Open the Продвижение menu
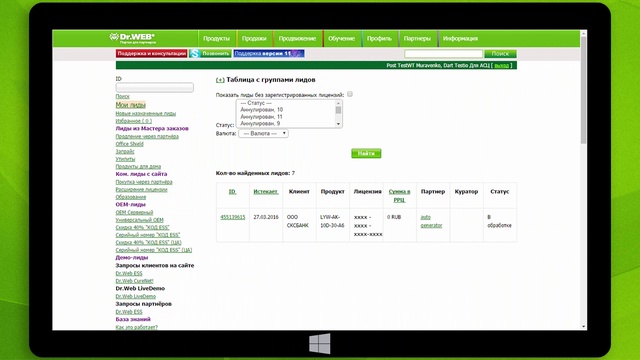This screenshot has height=360, width=640. point(297,39)
